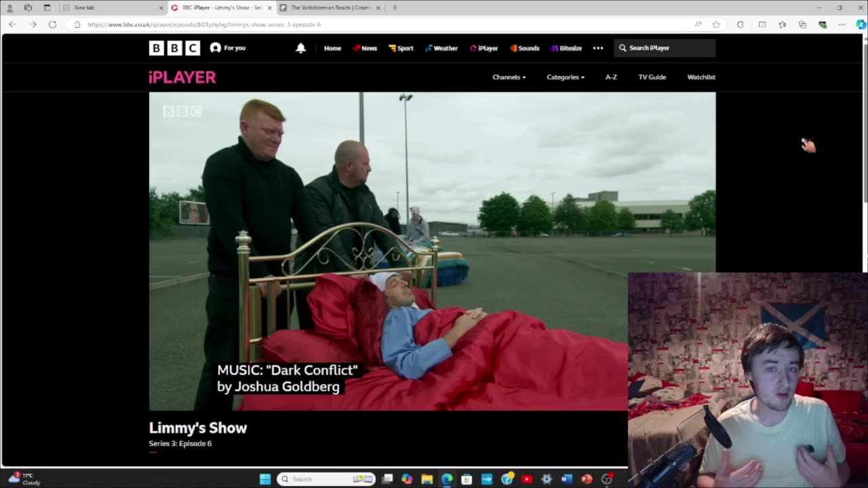Open the For you account link
The image size is (868, 488).
tap(228, 48)
